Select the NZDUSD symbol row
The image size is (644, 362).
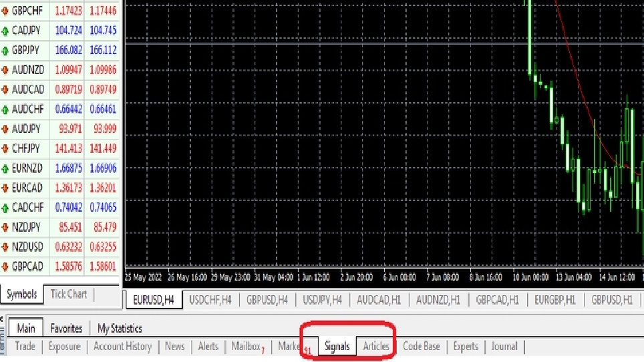(x=60, y=246)
